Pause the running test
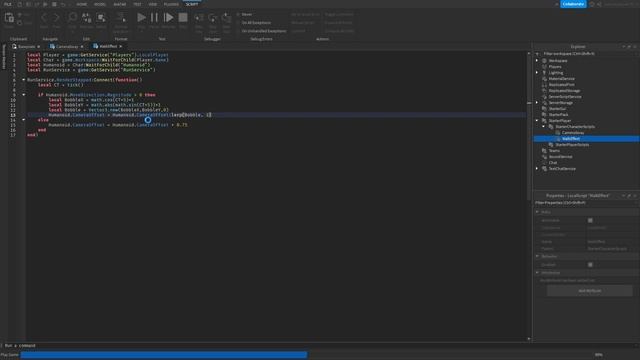 point(154,18)
